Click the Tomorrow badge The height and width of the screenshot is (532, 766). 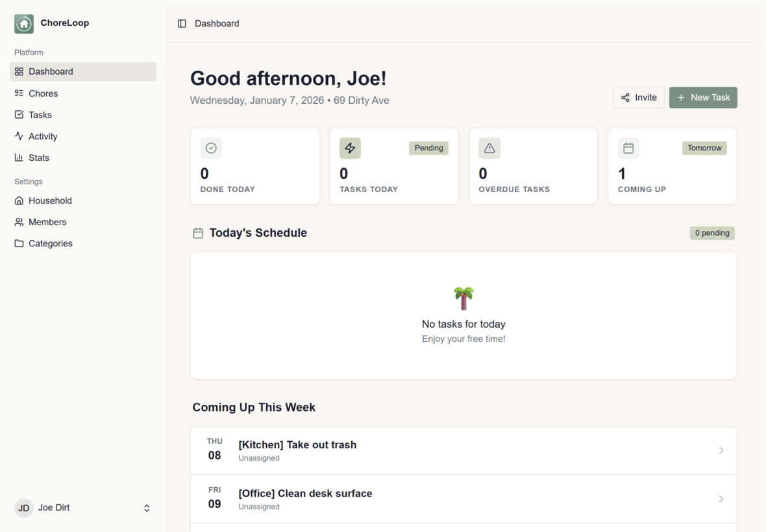(x=704, y=148)
